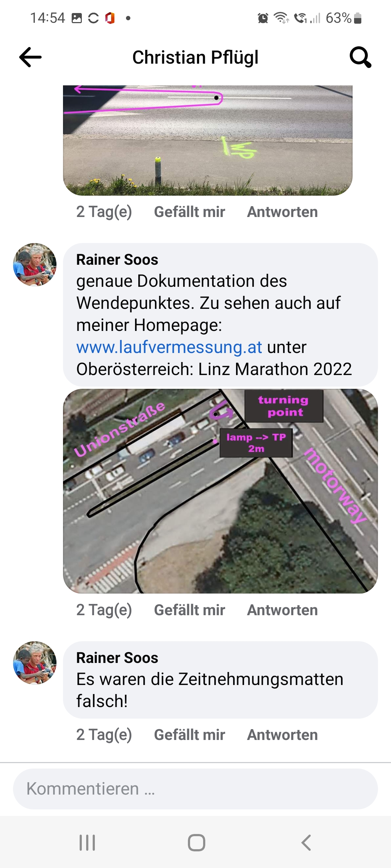This screenshot has height=868, width=391.
Task: Open Rainer Soos avatar on Zeitnehmungsmatten comment
Action: (35, 663)
